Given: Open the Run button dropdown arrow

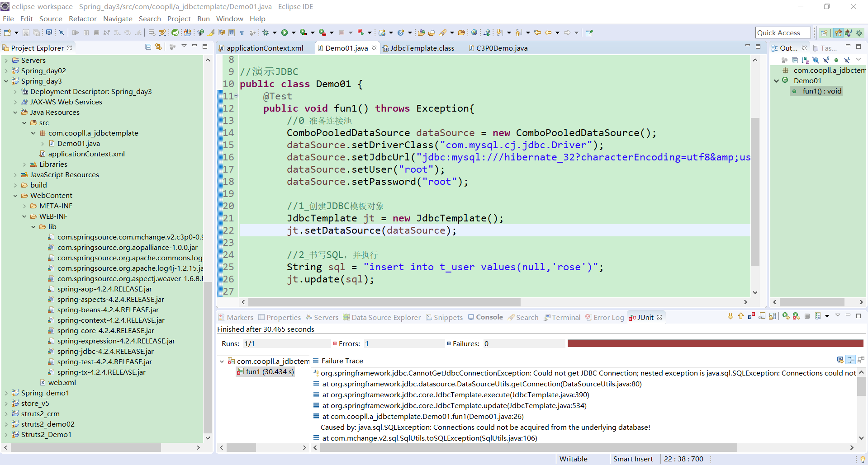Looking at the screenshot, I should coord(294,33).
